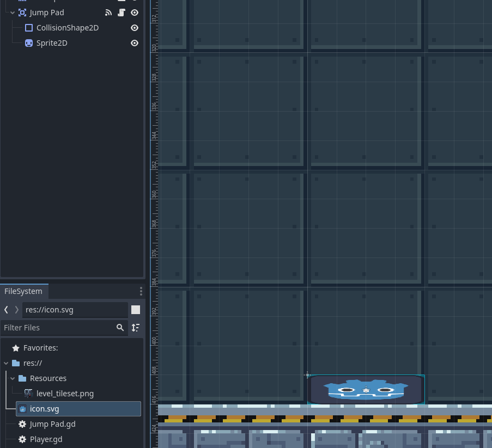Collapse the Jump Pad node tree

tap(13, 13)
